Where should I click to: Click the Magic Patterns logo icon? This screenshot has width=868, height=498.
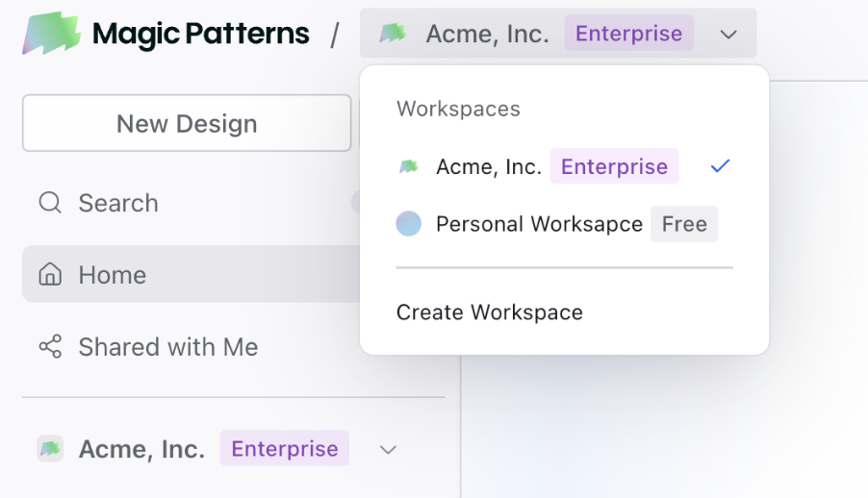click(51, 34)
